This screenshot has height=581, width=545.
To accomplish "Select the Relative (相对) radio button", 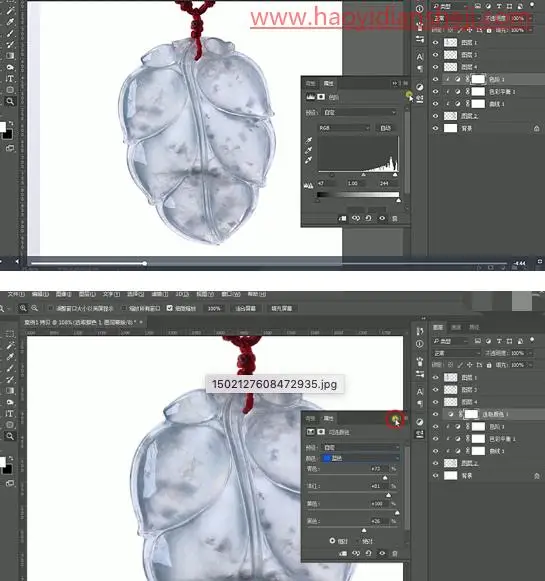I will point(332,541).
